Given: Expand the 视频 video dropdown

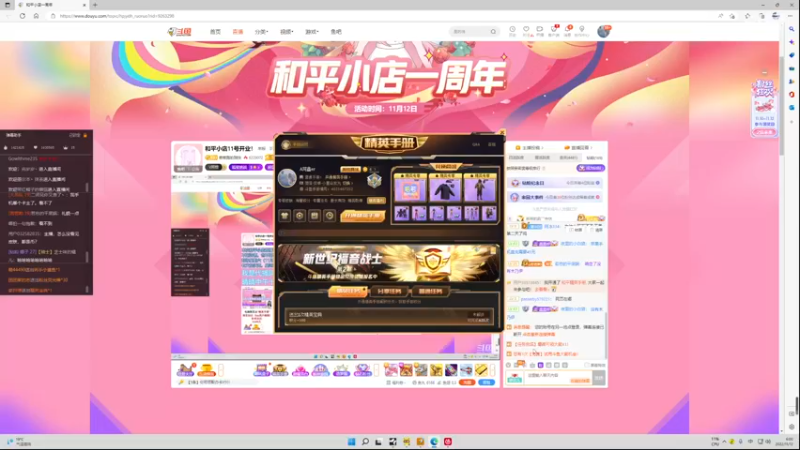Looking at the screenshot, I should (x=287, y=32).
